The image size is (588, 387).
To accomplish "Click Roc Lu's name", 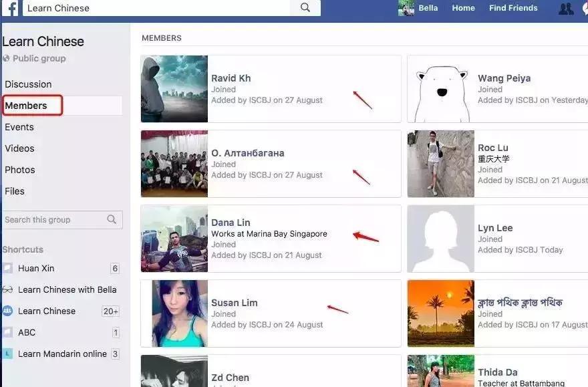I will coord(492,148).
